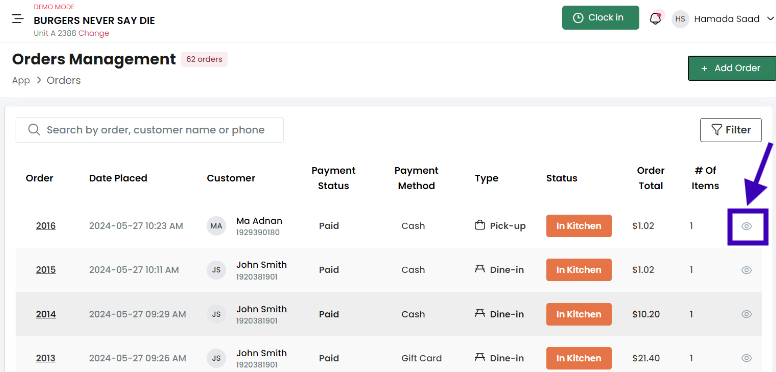Sort by the Date Placed column header
This screenshot has width=776, height=372.
click(118, 178)
